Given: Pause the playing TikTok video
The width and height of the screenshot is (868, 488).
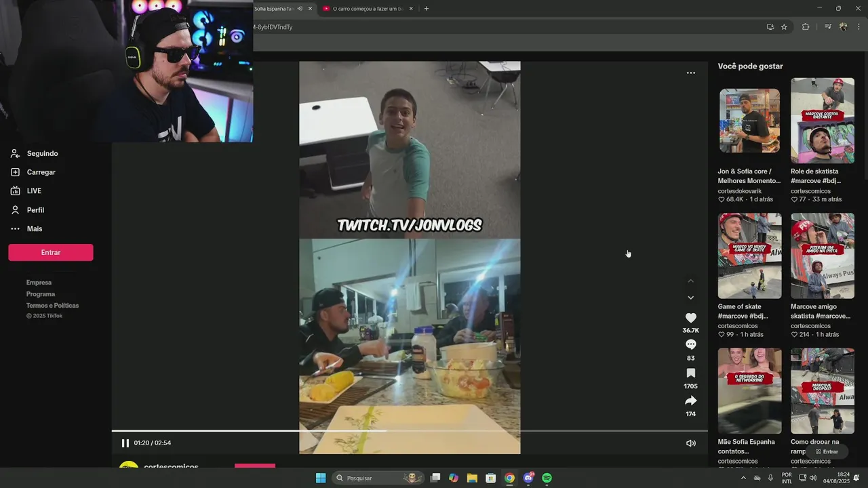Looking at the screenshot, I should pos(125,443).
